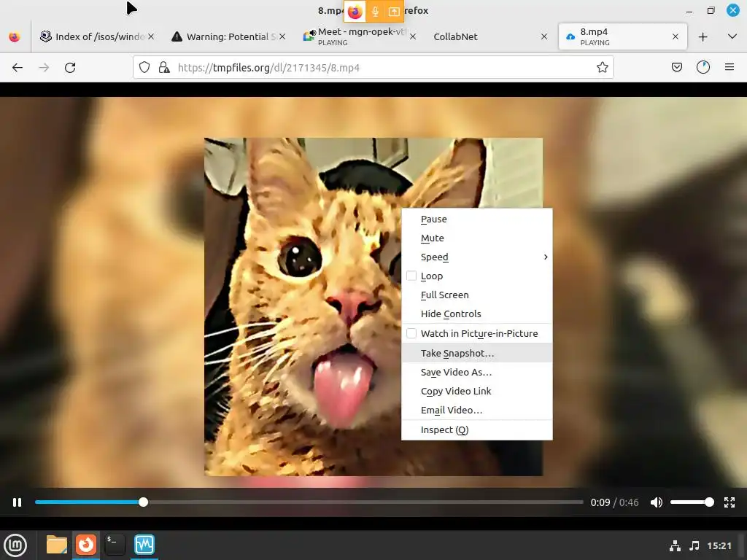Open the Firefox hamburger menu
This screenshot has width=747, height=560.
729,68
